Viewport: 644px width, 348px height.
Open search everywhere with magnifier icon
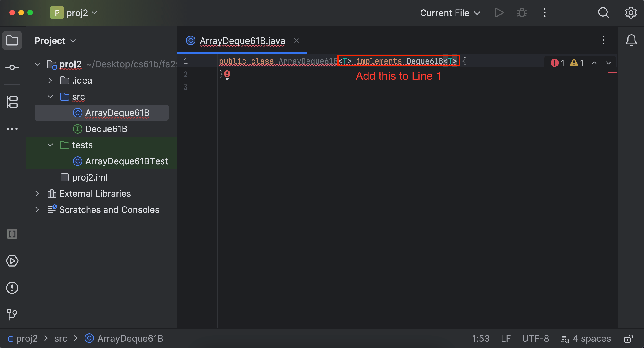click(x=604, y=13)
